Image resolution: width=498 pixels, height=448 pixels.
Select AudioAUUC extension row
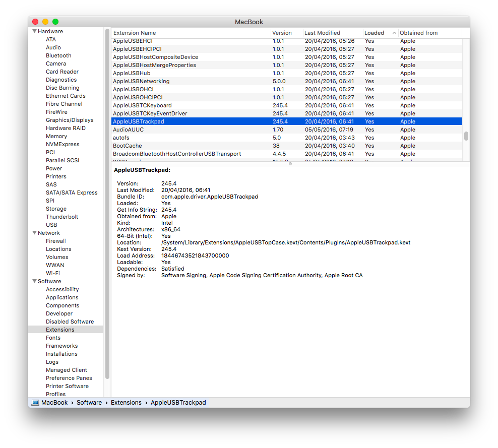(287, 130)
